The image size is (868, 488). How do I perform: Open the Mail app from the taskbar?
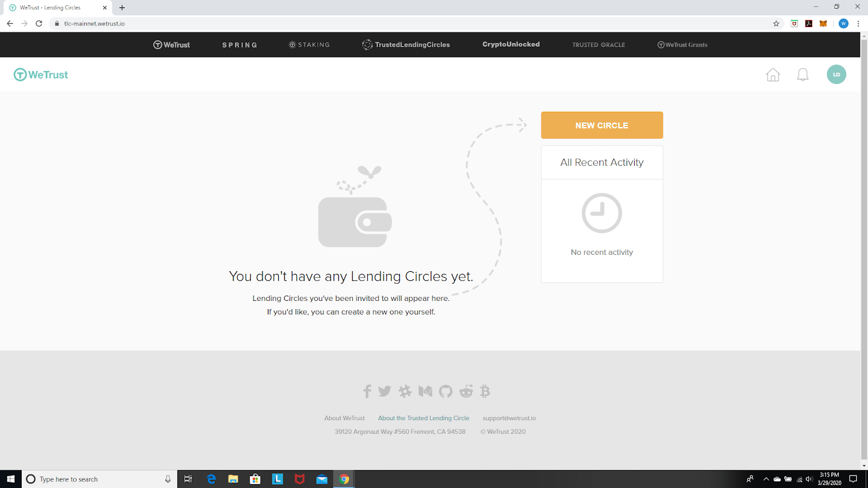[x=322, y=479]
